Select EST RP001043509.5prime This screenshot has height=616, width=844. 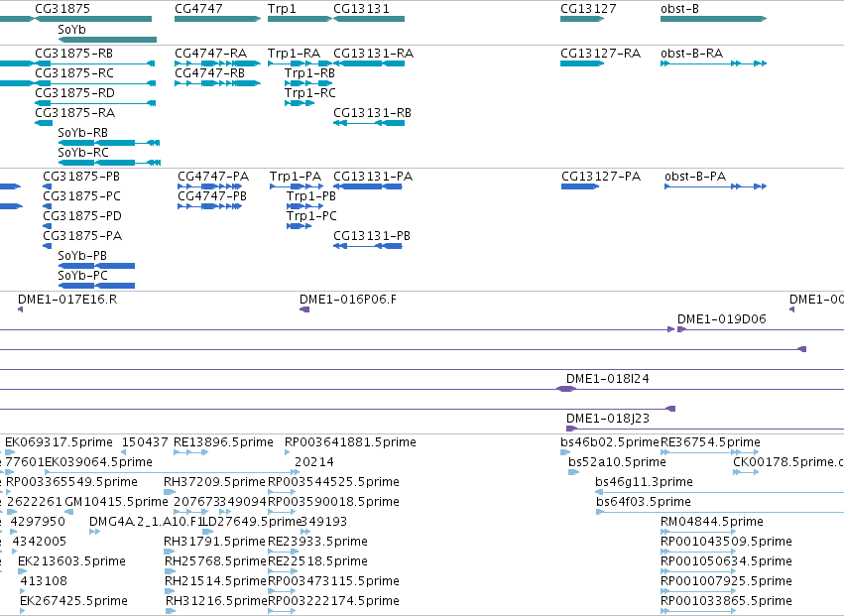(698, 552)
